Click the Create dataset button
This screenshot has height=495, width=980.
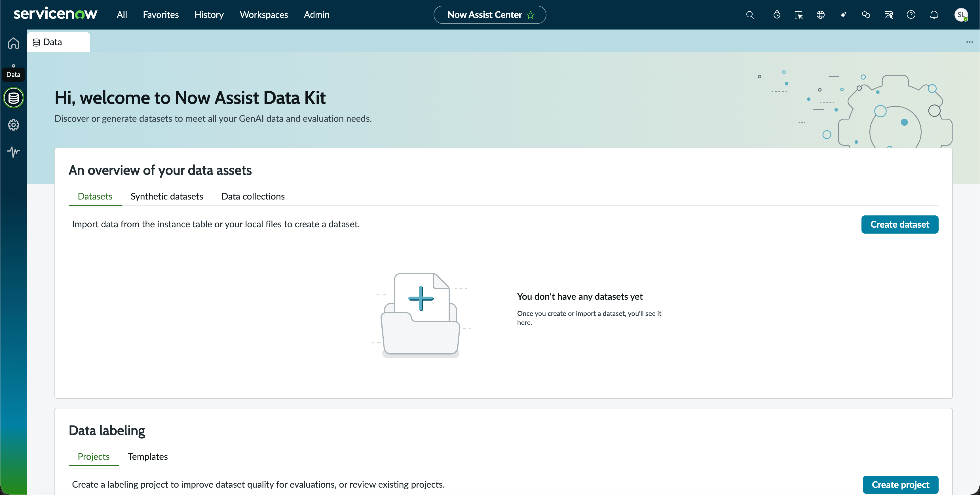point(900,225)
